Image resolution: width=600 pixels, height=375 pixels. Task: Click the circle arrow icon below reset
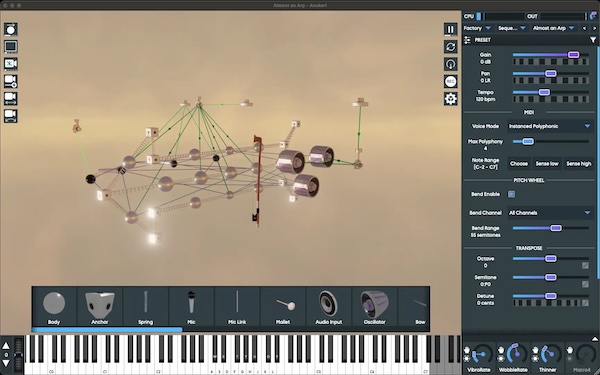(x=451, y=64)
